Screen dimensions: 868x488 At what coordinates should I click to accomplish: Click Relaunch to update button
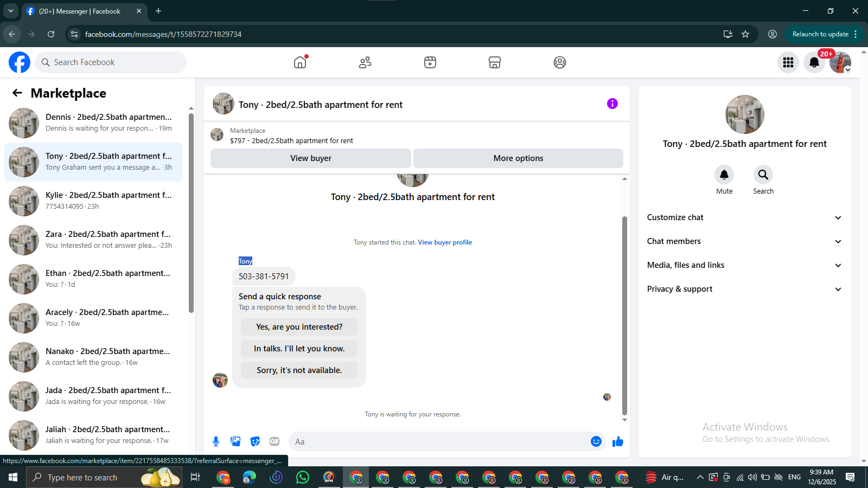point(820,34)
